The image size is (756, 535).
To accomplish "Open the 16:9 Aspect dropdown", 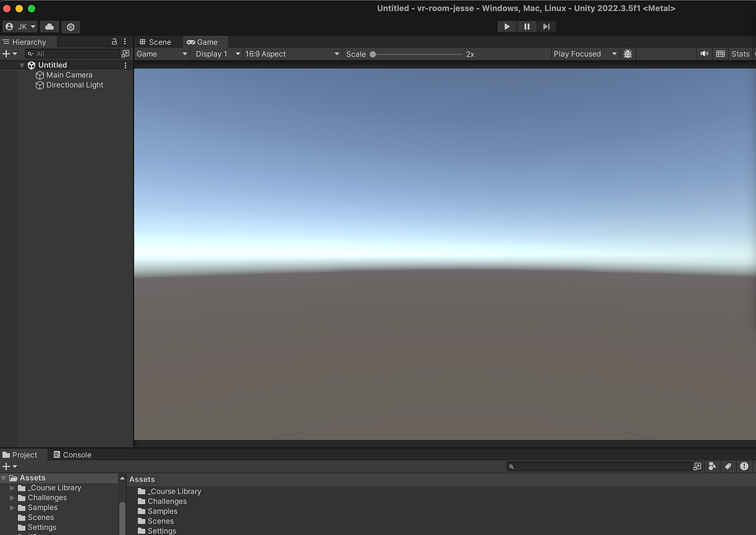I will [x=292, y=54].
